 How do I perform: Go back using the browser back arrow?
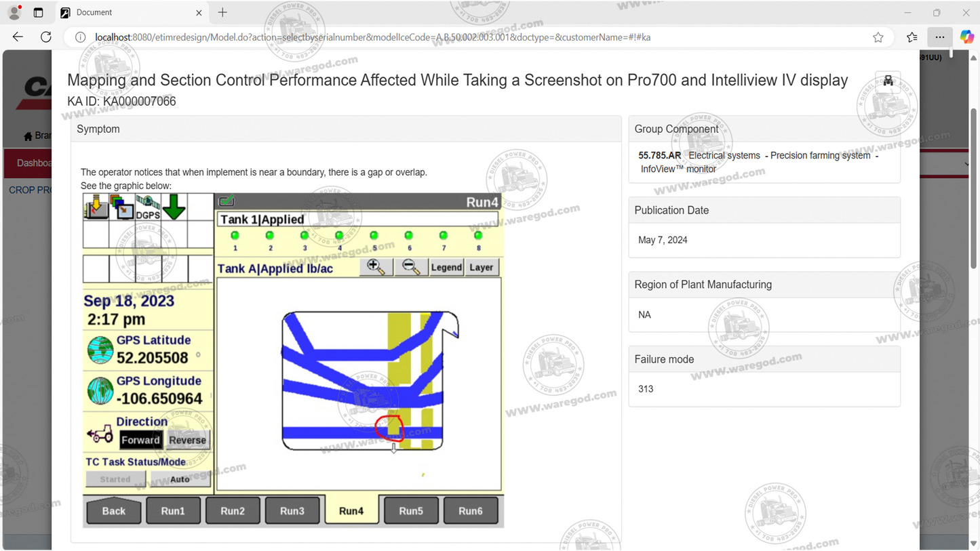click(x=18, y=37)
